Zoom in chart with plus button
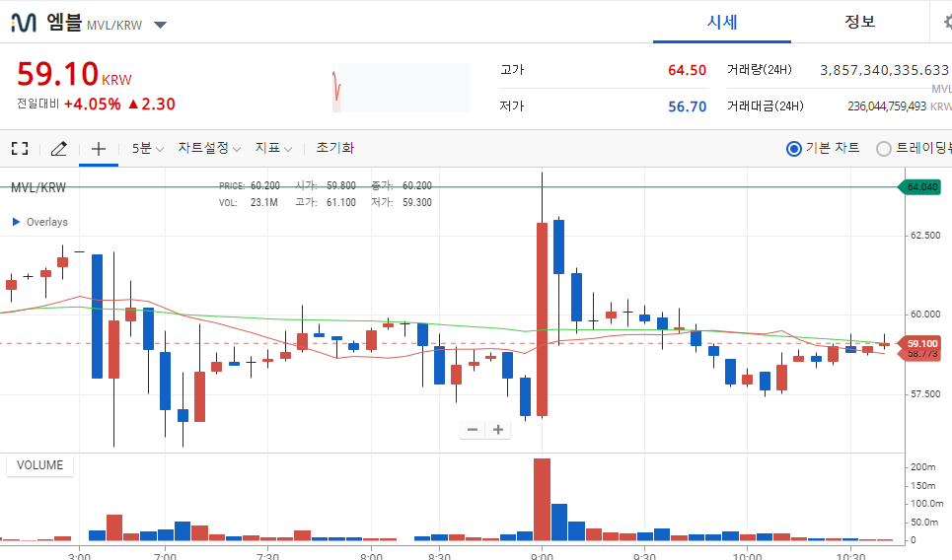 [498, 430]
